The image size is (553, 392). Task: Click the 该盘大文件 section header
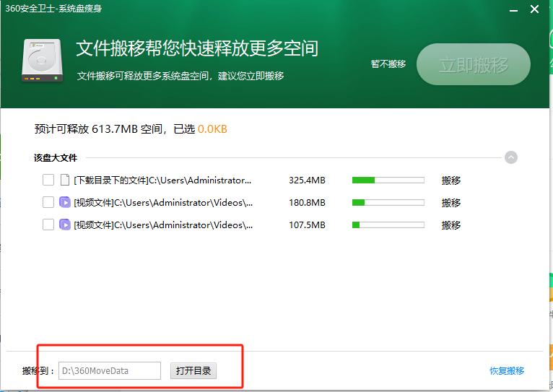[56, 157]
